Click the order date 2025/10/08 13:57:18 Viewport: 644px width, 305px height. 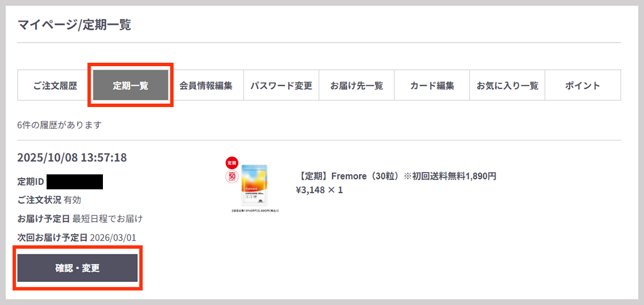72,158
